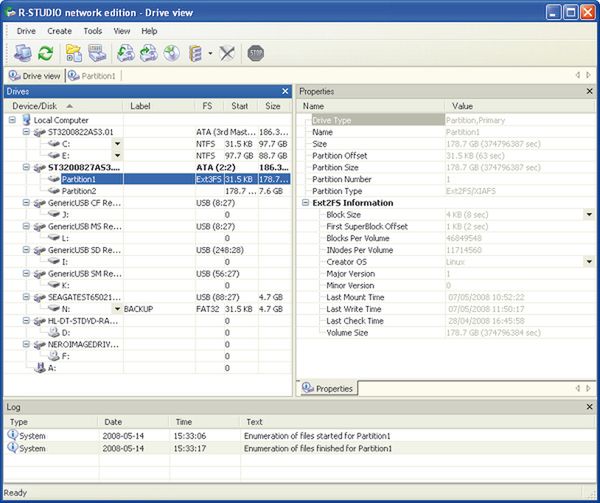The height and width of the screenshot is (503, 600).
Task: Open the dropdown arrow in N: row
Action: click(x=118, y=309)
